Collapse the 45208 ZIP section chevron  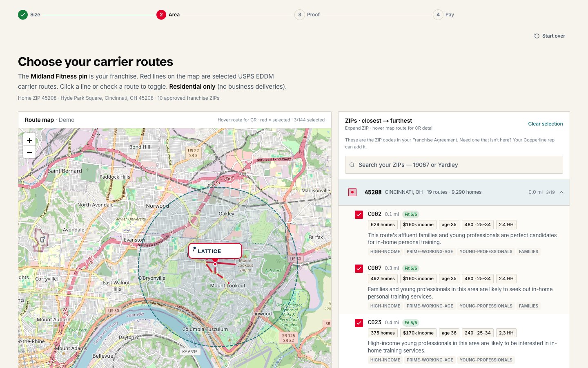(x=561, y=192)
